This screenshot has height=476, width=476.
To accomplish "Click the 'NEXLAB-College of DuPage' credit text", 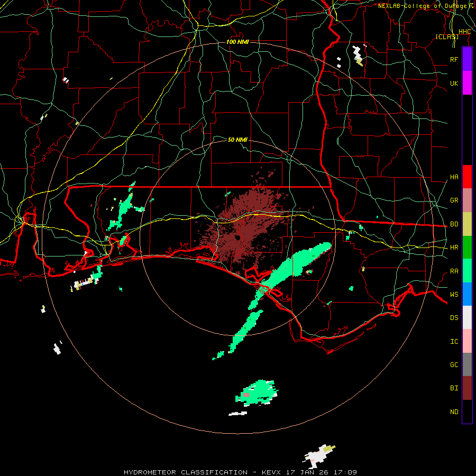I will (x=422, y=6).
